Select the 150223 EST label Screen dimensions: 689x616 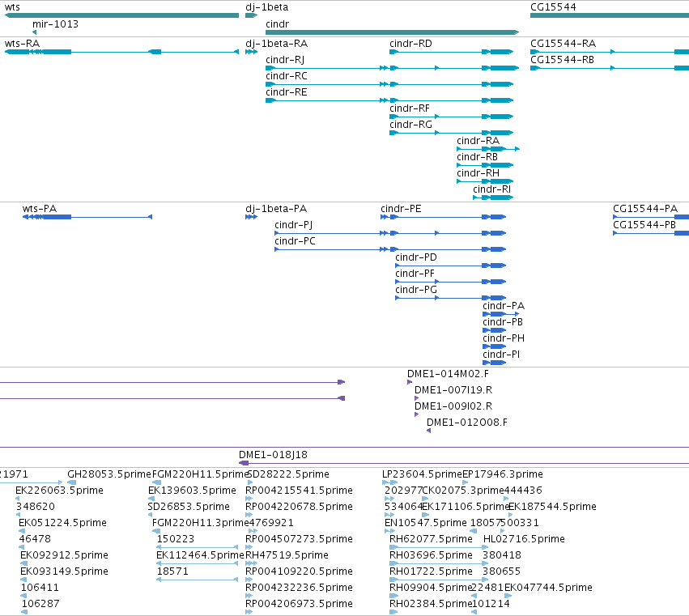pyautogui.click(x=176, y=539)
